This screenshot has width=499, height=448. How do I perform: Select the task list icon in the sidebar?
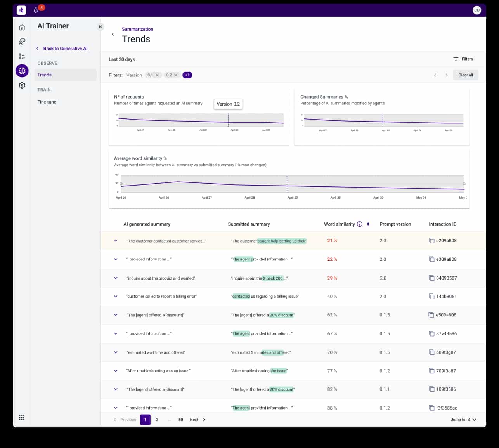(x=22, y=56)
